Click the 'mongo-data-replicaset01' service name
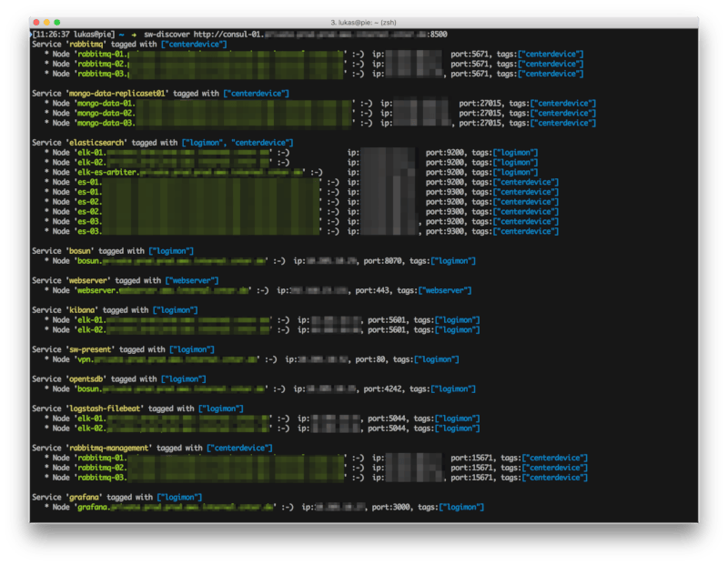728x565 pixels. coord(116,94)
